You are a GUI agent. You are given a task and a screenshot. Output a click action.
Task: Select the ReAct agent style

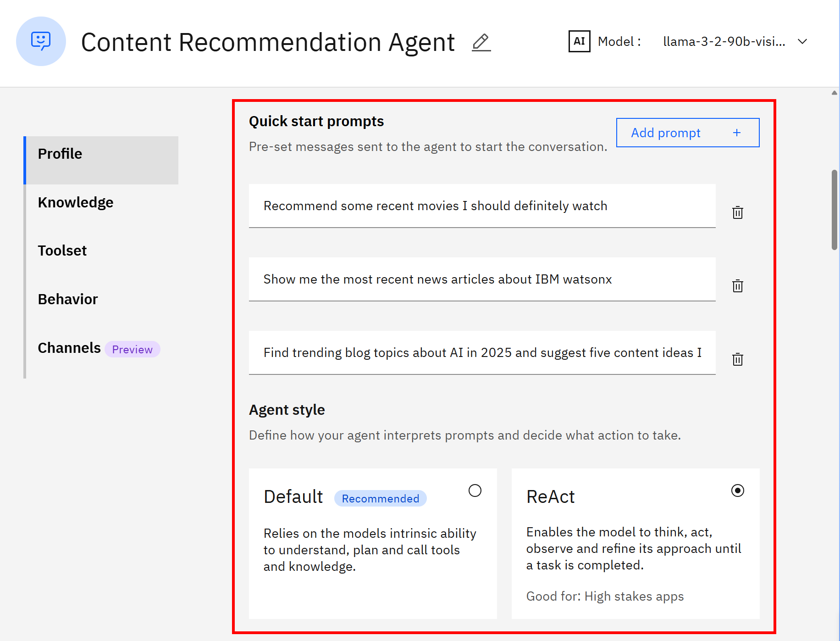(737, 490)
